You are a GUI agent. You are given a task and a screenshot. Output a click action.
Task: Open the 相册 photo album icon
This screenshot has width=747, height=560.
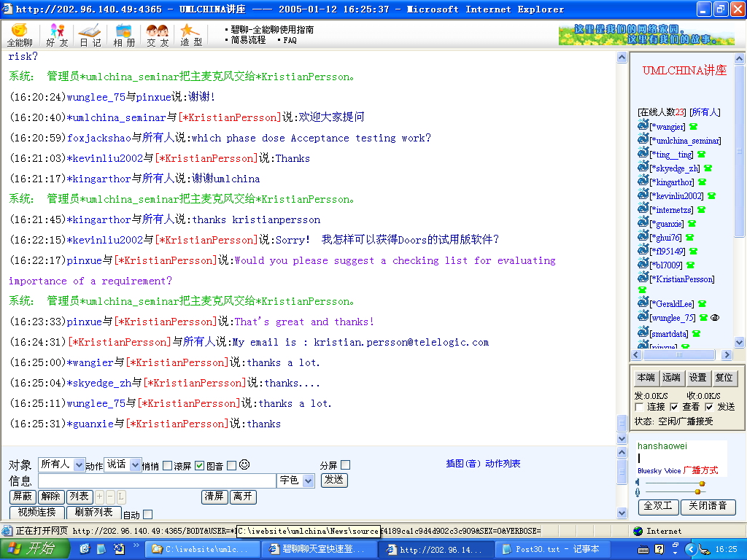124,36
